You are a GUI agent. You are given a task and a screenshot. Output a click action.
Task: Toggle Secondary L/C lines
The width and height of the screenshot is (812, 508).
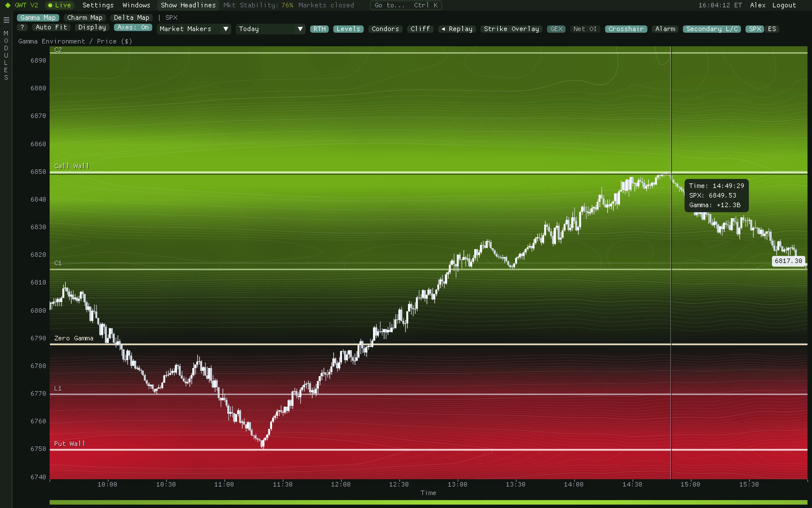[x=712, y=29]
